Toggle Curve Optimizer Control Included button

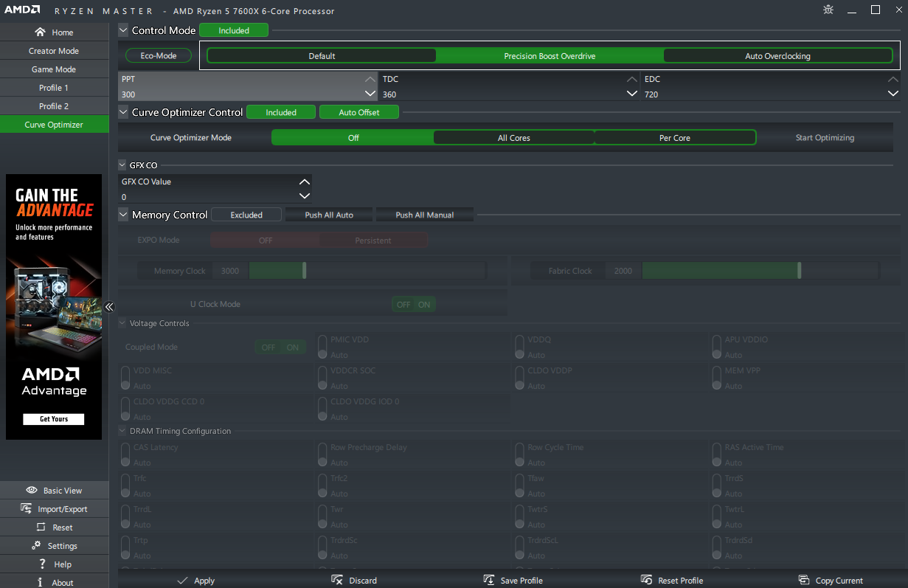(x=281, y=112)
